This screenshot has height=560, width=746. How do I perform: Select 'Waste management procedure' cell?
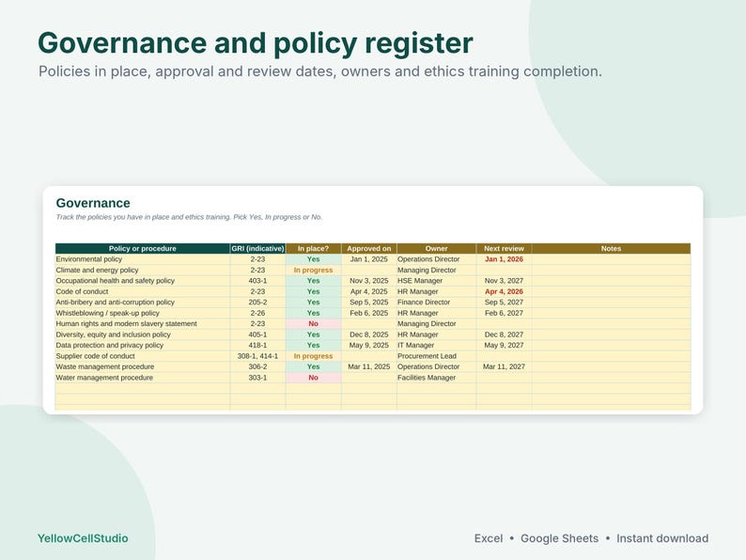(143, 366)
